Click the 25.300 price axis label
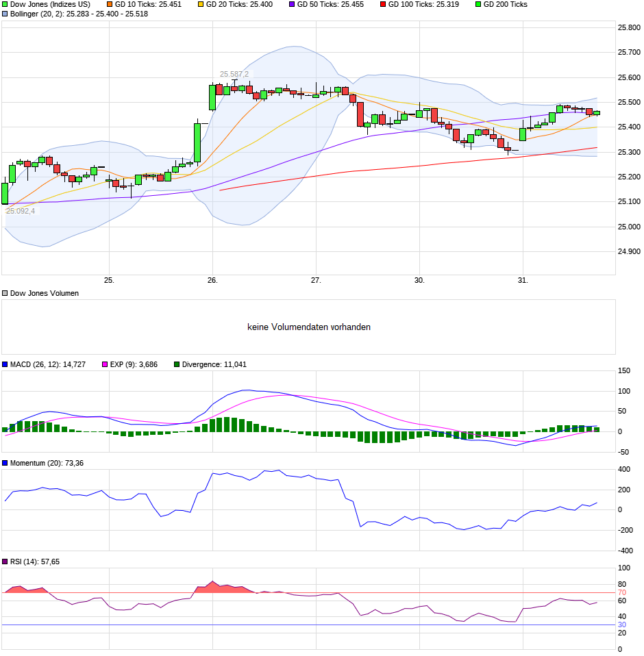The image size is (644, 656). [629, 152]
